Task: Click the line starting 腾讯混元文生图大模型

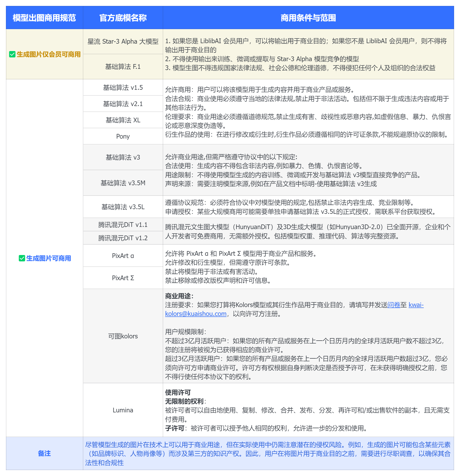Action: [x=308, y=232]
